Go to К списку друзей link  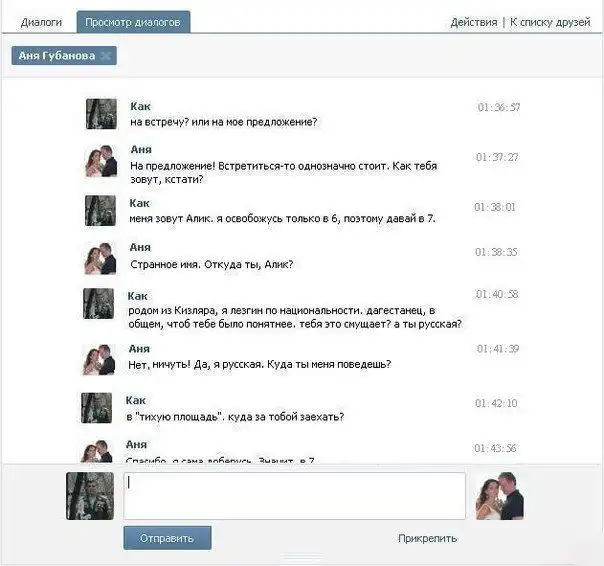(550, 22)
